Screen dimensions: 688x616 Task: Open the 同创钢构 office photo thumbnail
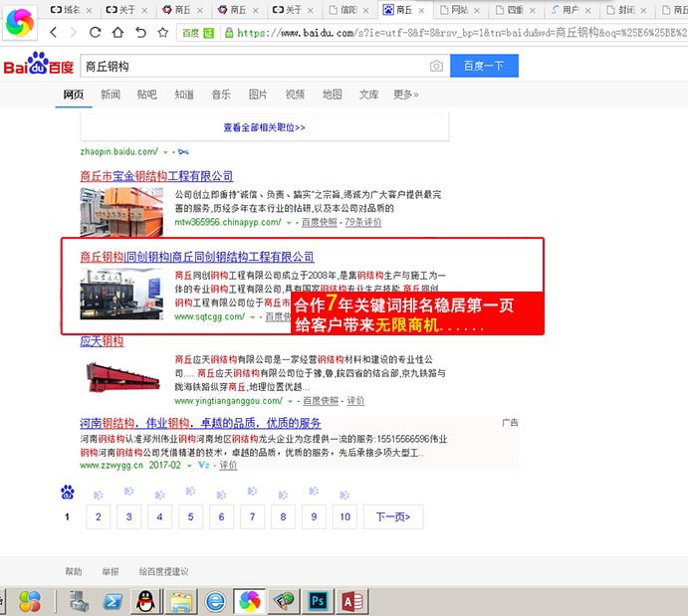(x=121, y=294)
